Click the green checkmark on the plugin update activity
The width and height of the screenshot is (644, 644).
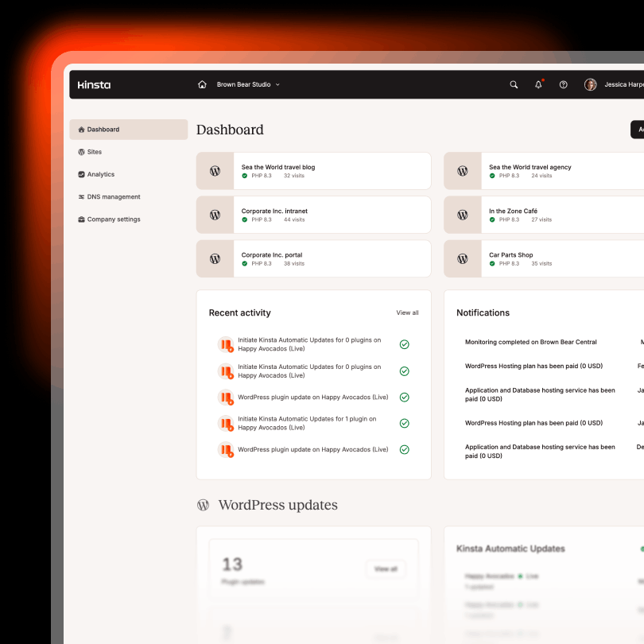coord(404,397)
